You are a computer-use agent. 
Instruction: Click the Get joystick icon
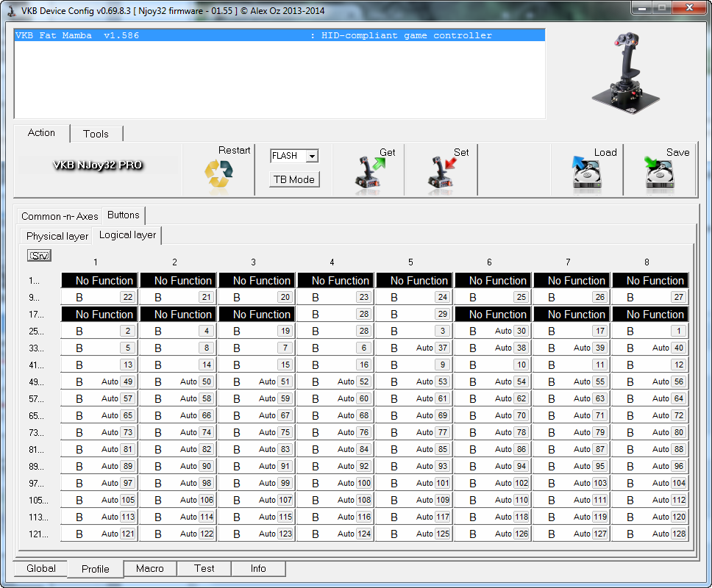pos(369,173)
